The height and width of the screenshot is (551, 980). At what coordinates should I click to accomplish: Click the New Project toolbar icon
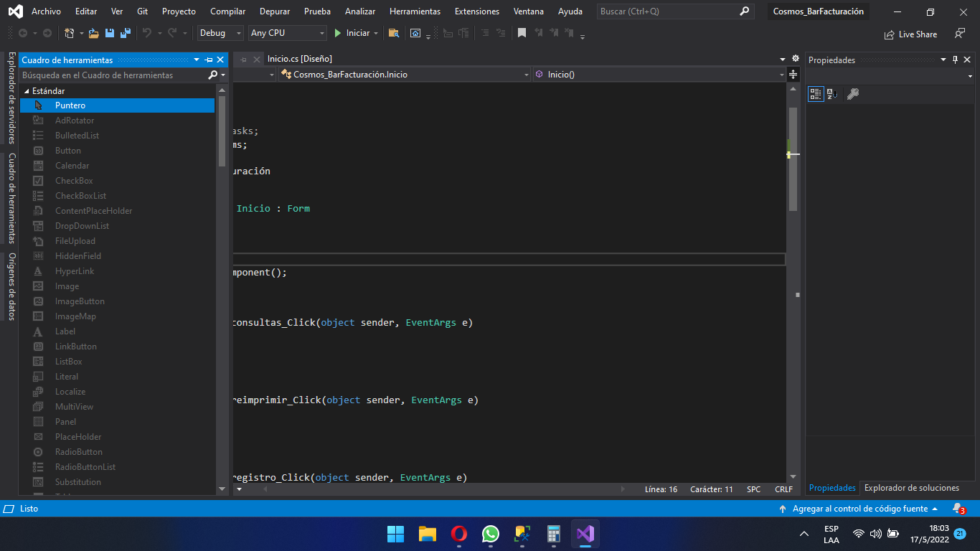click(69, 33)
